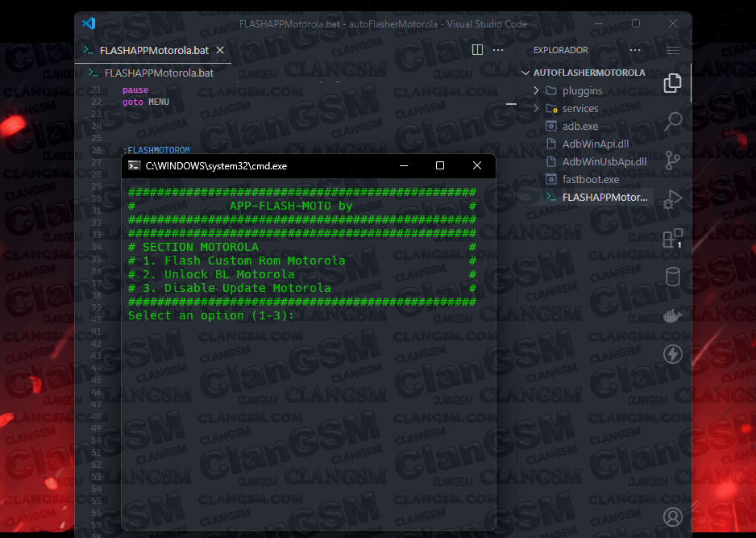Image resolution: width=756 pixels, height=538 pixels.
Task: Open the lightning bolt icon view
Action: (673, 354)
